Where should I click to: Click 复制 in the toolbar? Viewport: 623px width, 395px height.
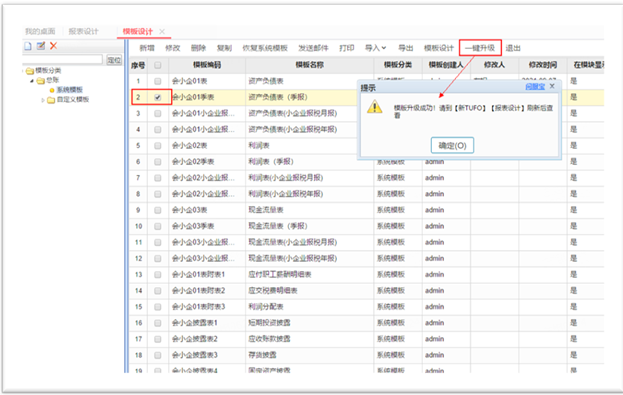224,48
